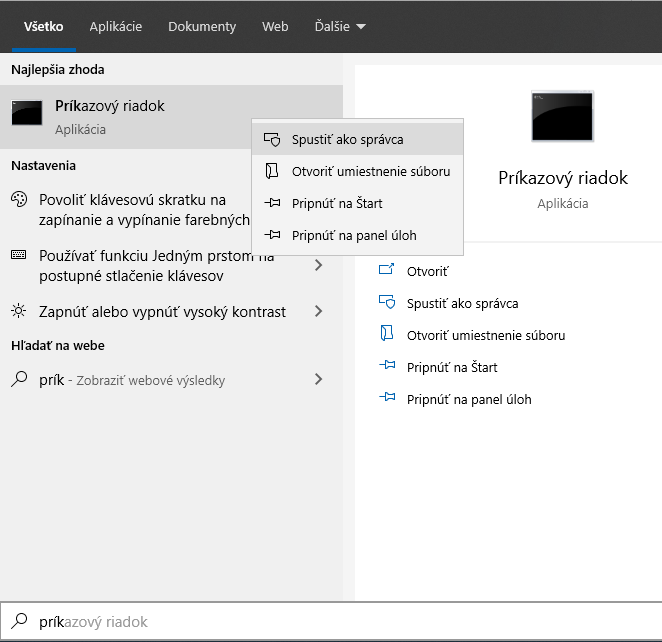The height and width of the screenshot is (642, 662).
Task: Click the Otvoriť icon in right panel
Action: [x=388, y=271]
